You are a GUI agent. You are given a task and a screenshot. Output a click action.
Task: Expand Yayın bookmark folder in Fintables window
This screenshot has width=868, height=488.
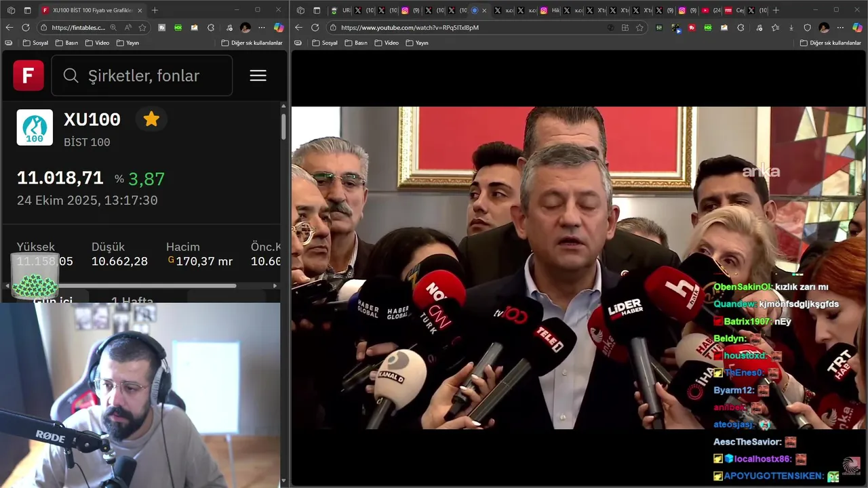[127, 43]
